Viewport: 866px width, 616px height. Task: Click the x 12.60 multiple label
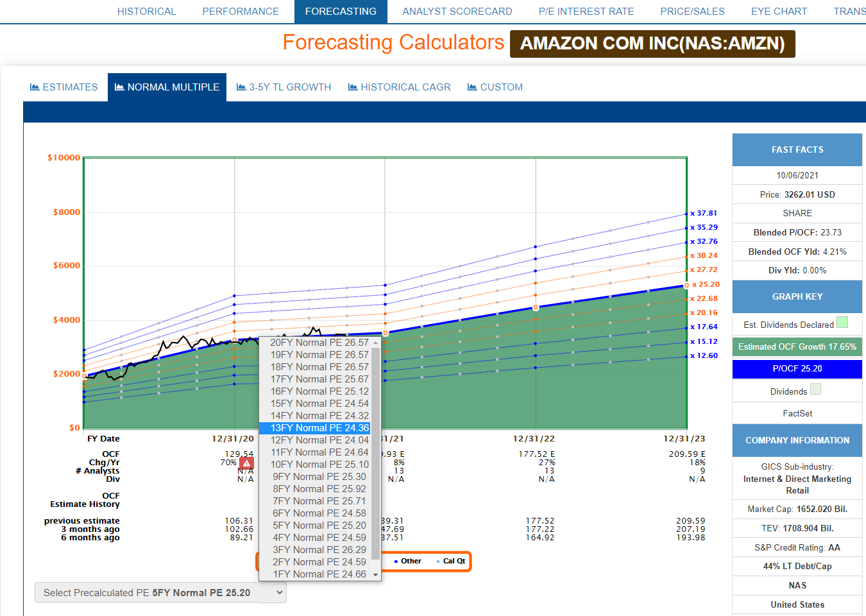point(704,355)
